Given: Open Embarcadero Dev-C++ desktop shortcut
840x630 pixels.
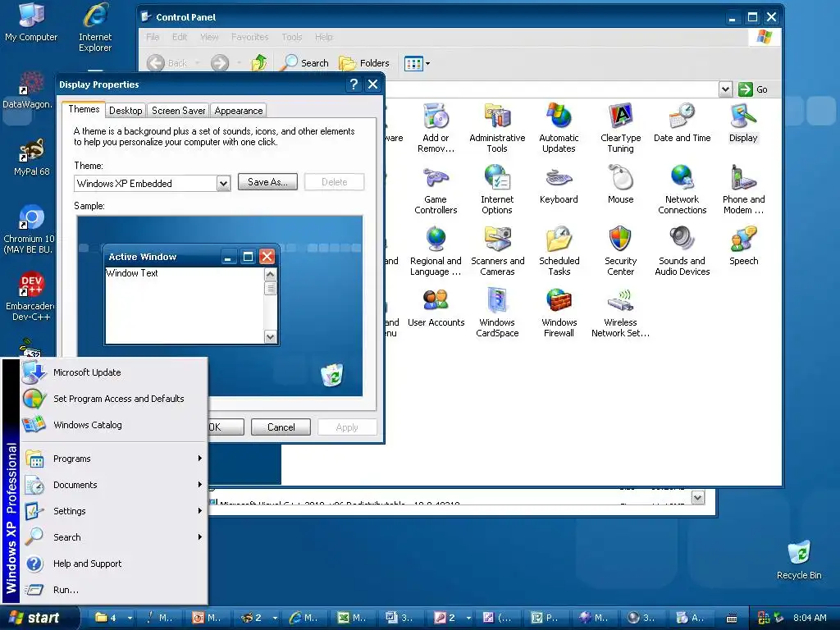Looking at the screenshot, I should click(x=30, y=297).
